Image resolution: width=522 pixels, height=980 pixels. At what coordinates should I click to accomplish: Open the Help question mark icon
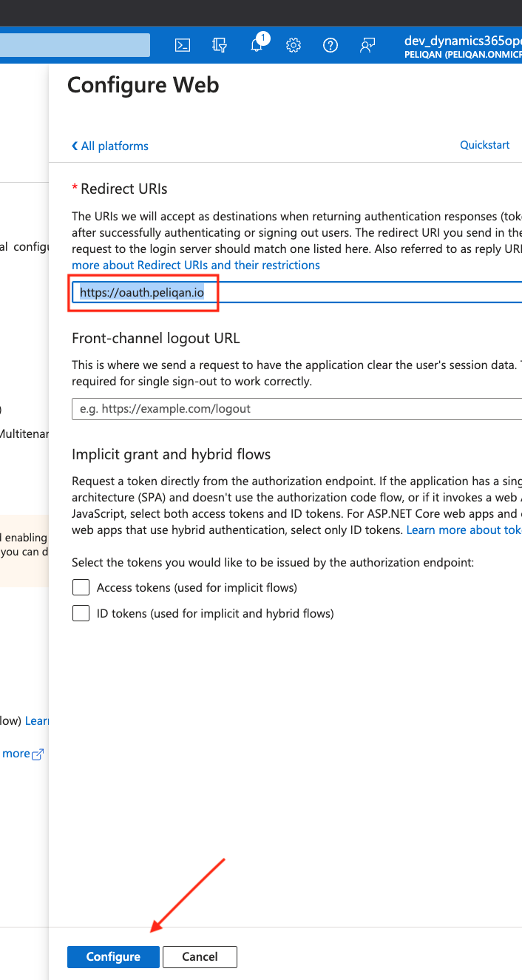point(331,45)
